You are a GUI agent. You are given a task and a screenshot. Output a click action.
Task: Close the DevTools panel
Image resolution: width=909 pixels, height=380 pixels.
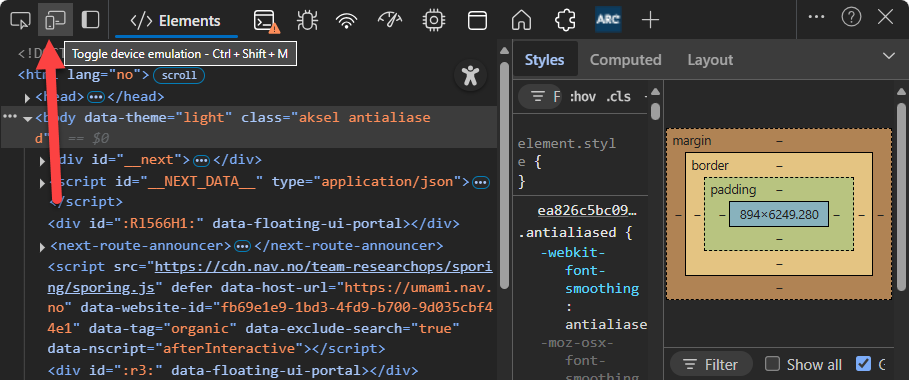click(886, 17)
